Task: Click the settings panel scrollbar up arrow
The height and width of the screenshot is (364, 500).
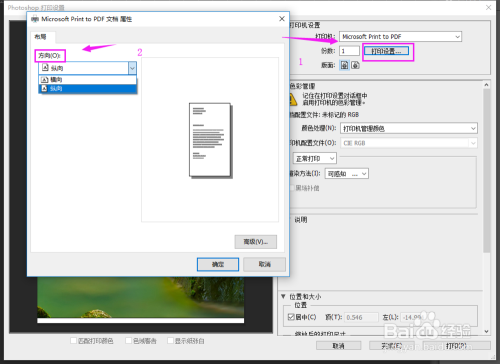Action: point(487,85)
